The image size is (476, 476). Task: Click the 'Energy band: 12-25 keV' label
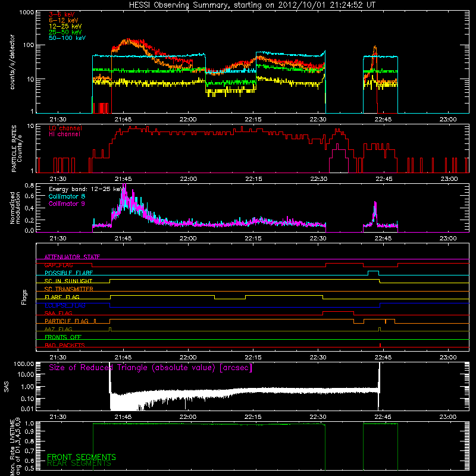[86, 189]
